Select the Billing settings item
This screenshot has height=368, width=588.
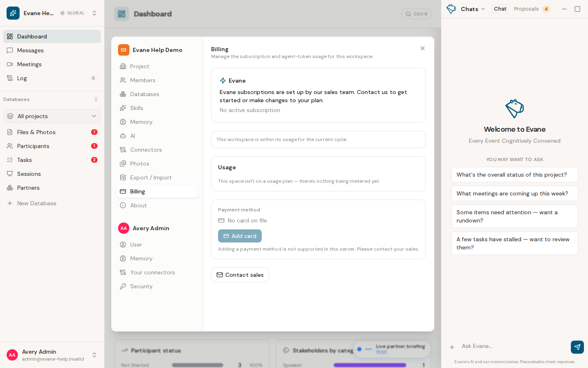[x=157, y=191]
